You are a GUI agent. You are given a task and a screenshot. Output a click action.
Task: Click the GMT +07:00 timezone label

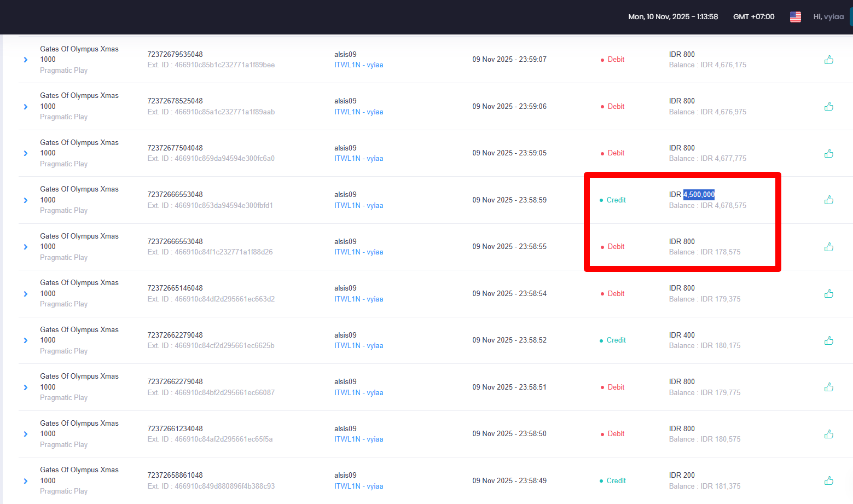point(754,17)
